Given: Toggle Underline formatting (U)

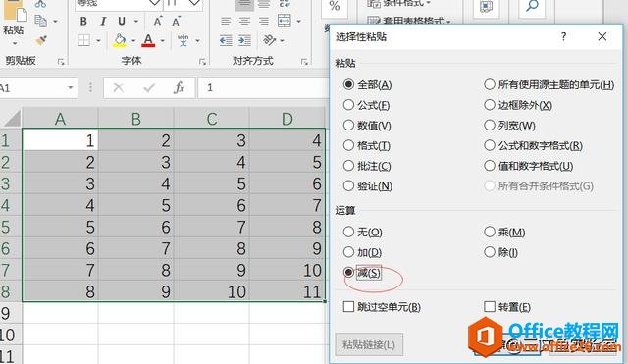Looking at the screenshot, I should coord(122,22).
